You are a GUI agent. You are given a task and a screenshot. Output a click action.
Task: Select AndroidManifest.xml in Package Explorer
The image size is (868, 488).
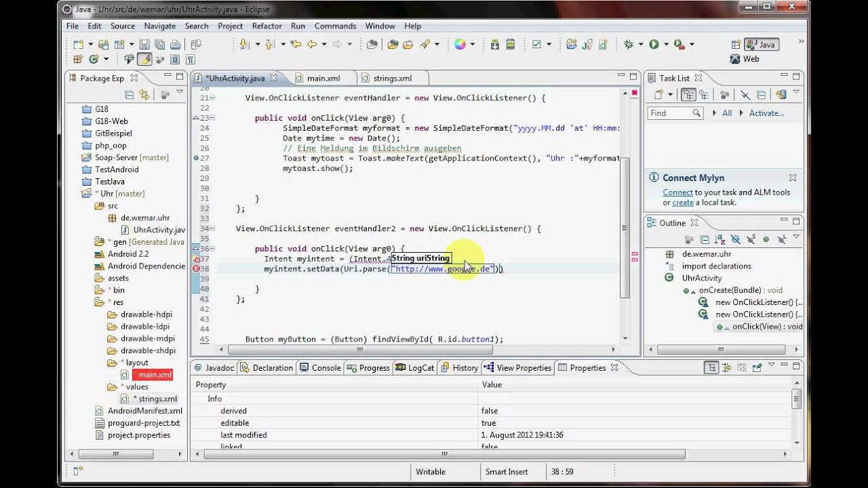click(x=139, y=411)
